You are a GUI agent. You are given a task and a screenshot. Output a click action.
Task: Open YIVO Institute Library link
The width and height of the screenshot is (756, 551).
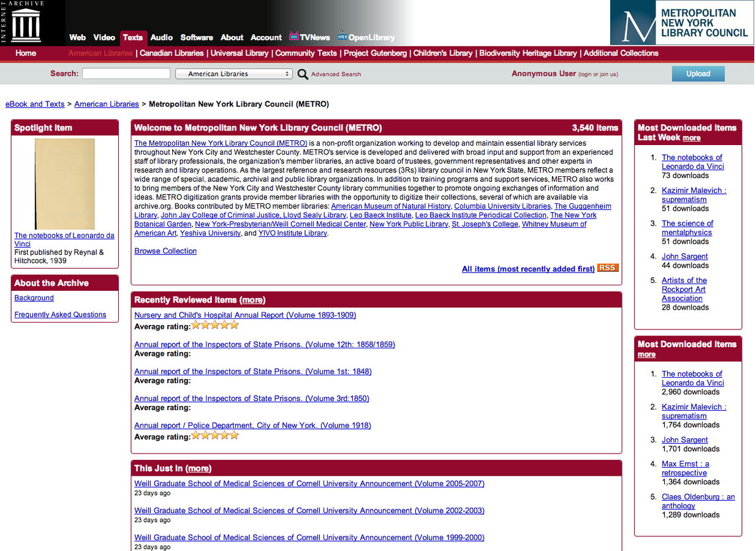(293, 233)
